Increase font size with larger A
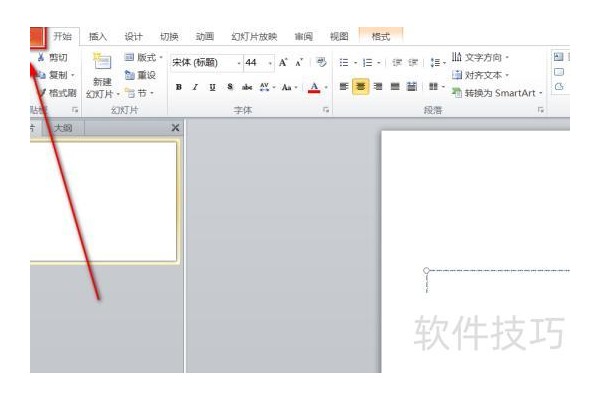Viewport: 600px width, 400px height. coord(283,62)
